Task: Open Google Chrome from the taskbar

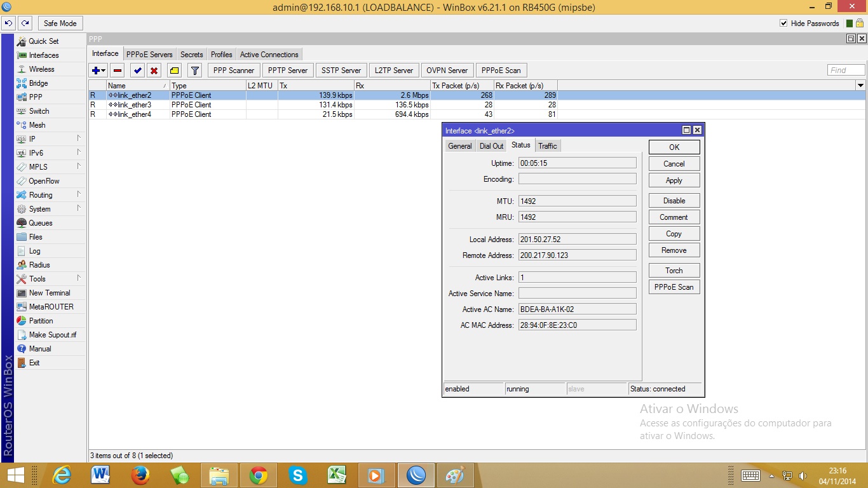Action: [258, 475]
